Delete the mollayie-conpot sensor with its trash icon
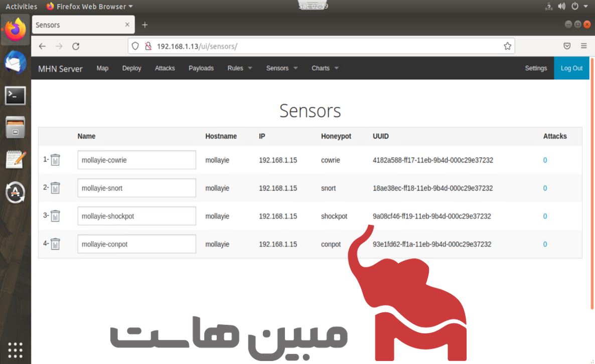 (x=55, y=244)
